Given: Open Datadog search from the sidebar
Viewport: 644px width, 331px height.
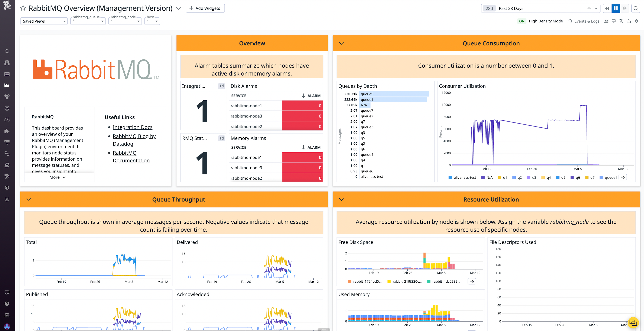Looking at the screenshot, I should [7, 51].
